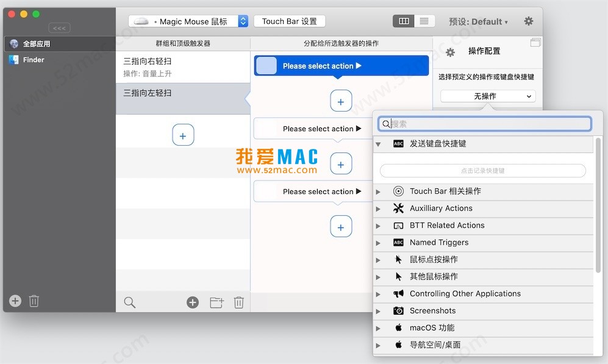Detach config panel window icon
This screenshot has height=364, width=608.
[x=535, y=42]
